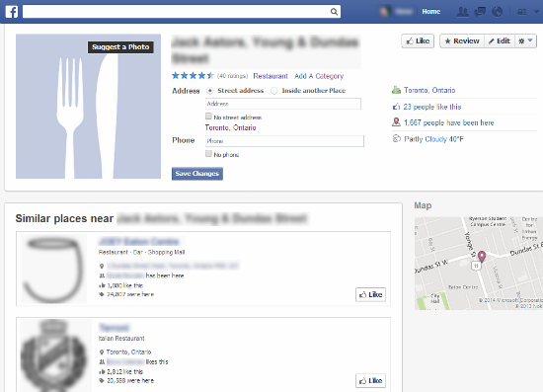Click the Edit button

click(500, 40)
